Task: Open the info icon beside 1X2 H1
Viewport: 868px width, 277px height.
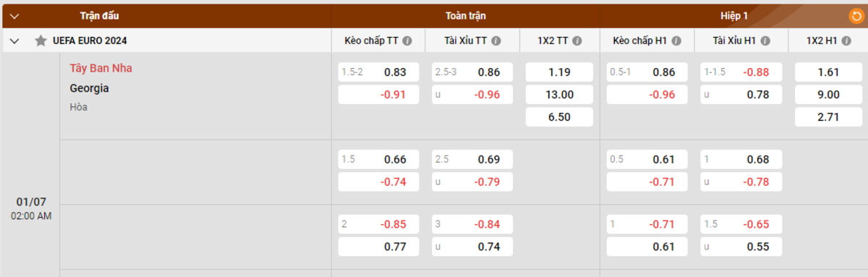Action: pos(846,41)
